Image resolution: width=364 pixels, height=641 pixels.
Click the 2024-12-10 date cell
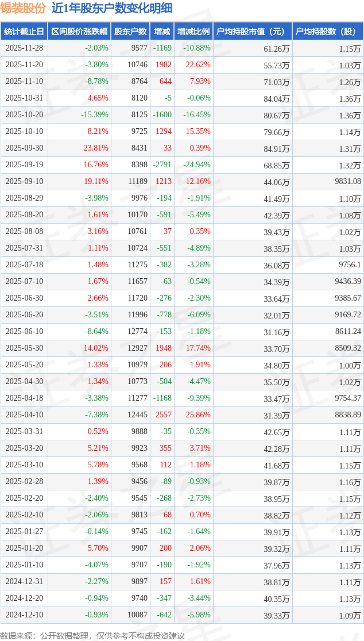pos(24,615)
